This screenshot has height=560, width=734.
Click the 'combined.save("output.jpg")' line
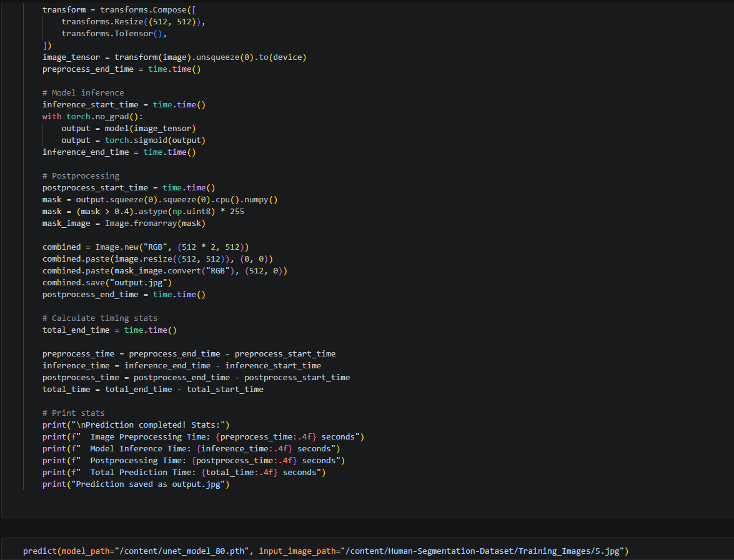click(x=107, y=283)
